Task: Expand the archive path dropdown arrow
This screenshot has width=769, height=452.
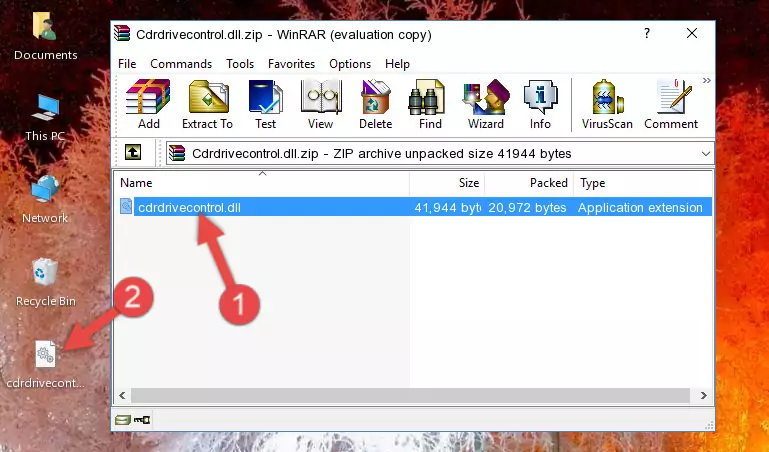Action: coord(706,153)
